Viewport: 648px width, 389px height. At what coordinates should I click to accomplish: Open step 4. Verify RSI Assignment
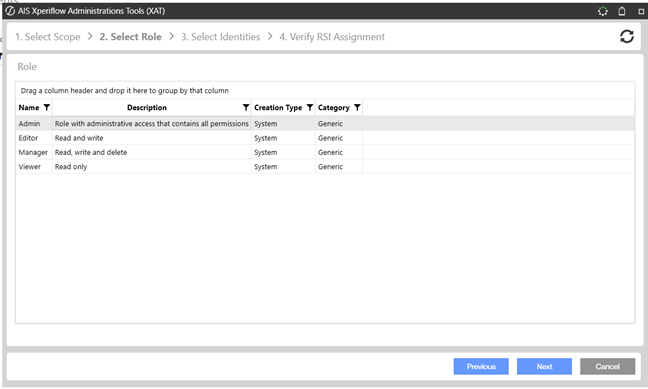coord(332,37)
